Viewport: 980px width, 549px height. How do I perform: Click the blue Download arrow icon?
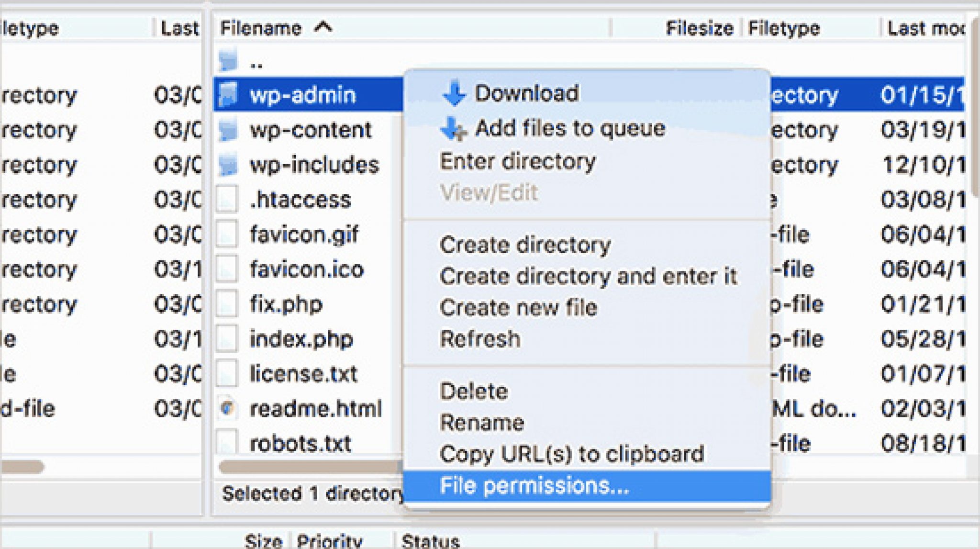point(455,92)
